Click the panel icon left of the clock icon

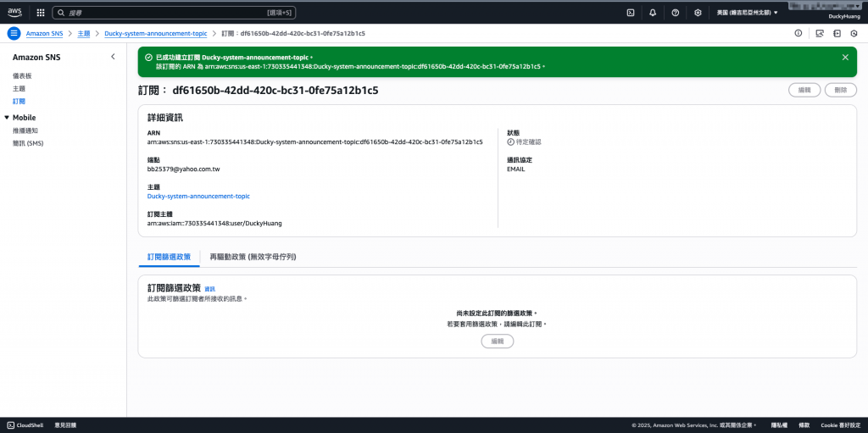837,33
